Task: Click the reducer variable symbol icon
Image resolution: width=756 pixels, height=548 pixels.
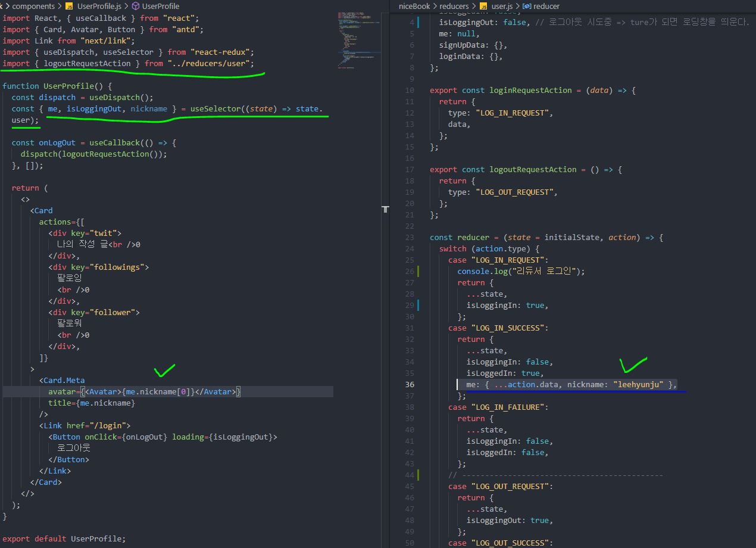Action: point(527,6)
